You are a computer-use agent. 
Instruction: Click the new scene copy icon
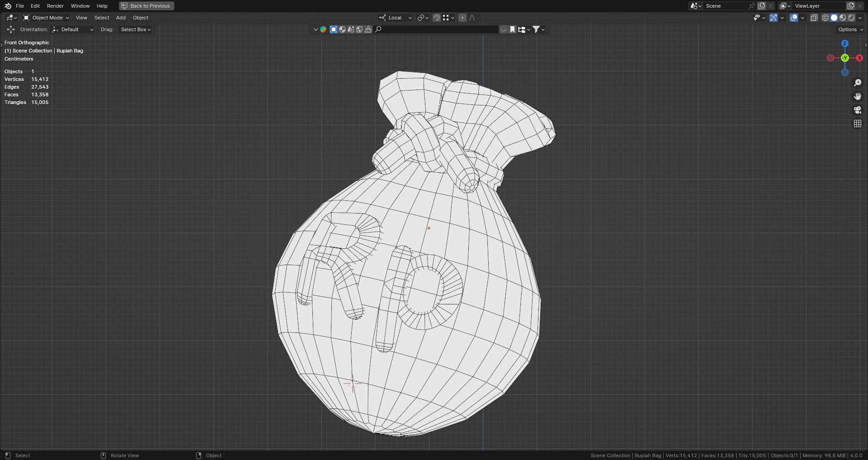(x=762, y=6)
